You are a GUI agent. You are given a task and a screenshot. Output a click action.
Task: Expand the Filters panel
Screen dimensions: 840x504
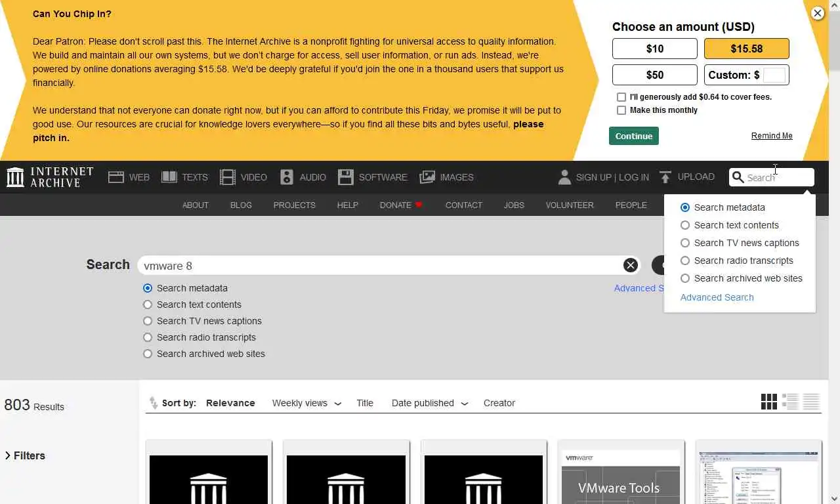25,455
